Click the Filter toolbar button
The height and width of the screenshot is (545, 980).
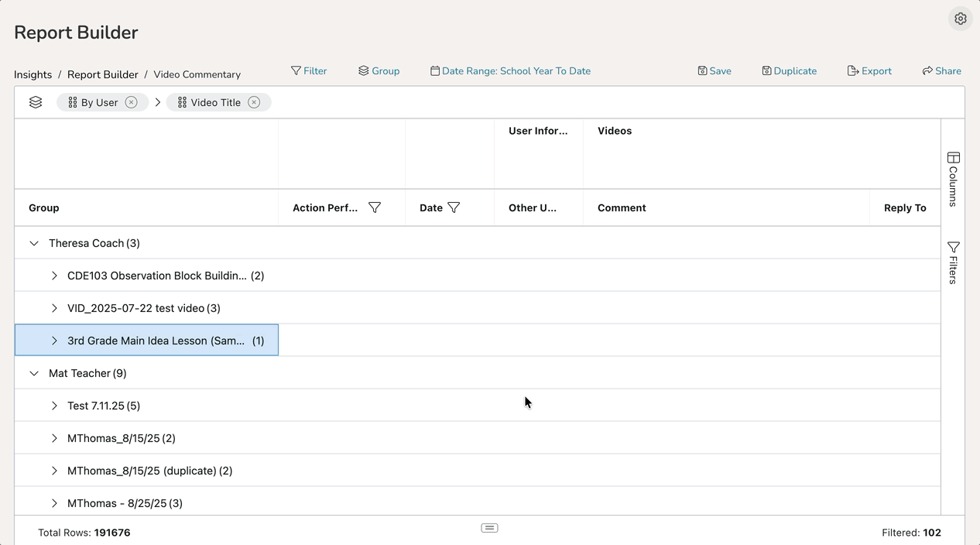[x=309, y=71]
